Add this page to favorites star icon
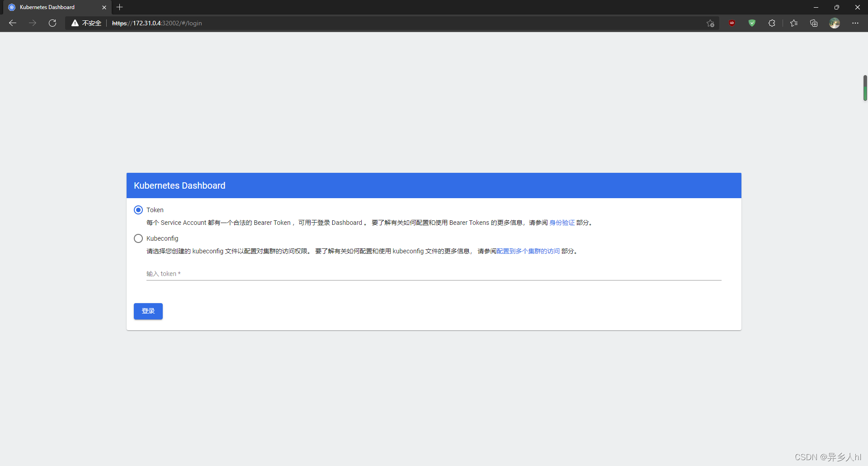The image size is (868, 466). tap(710, 23)
